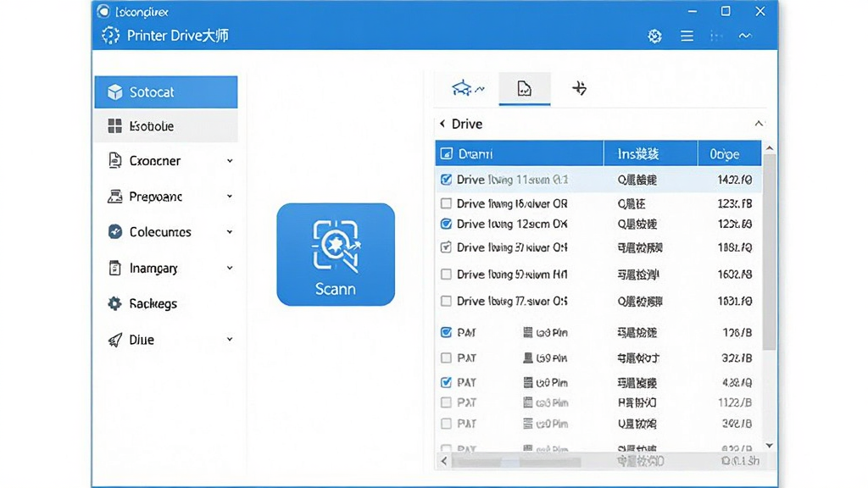Screen dimensions: 868x488
Task: Check the PAT row sized 3x2/B
Action: point(446,424)
